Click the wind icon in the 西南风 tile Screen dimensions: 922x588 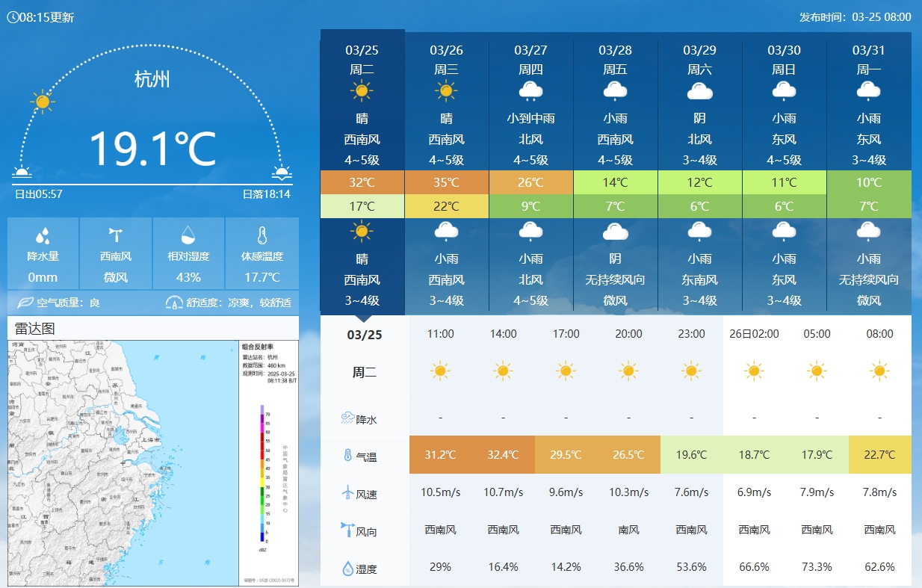[116, 233]
